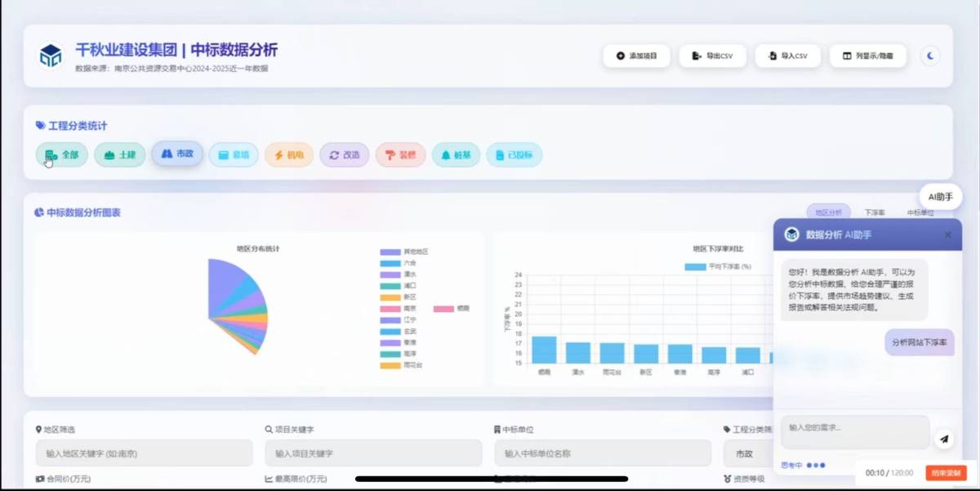980x491 pixels.
Task: Close the 数据分析 AI助手 chat panel
Action: pyautogui.click(x=947, y=234)
